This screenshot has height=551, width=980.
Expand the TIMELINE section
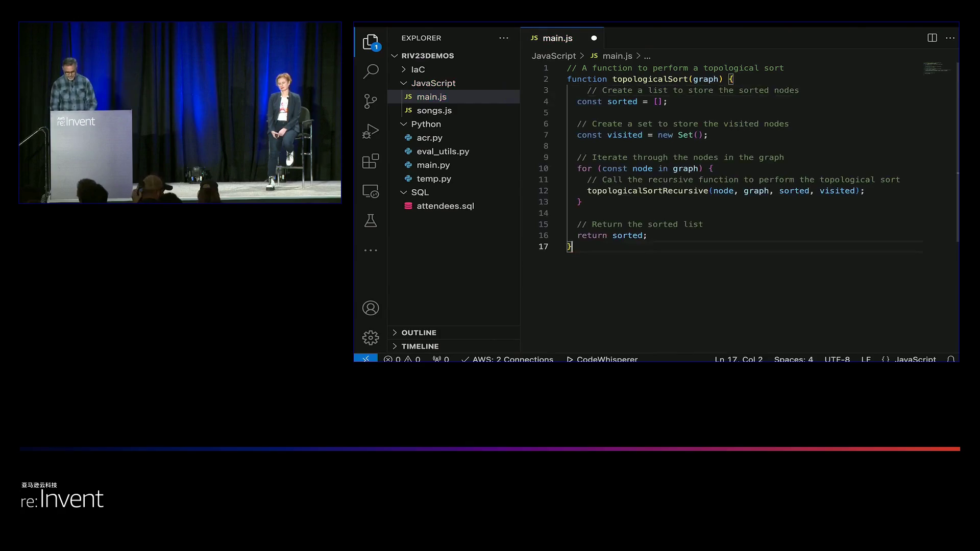(420, 346)
